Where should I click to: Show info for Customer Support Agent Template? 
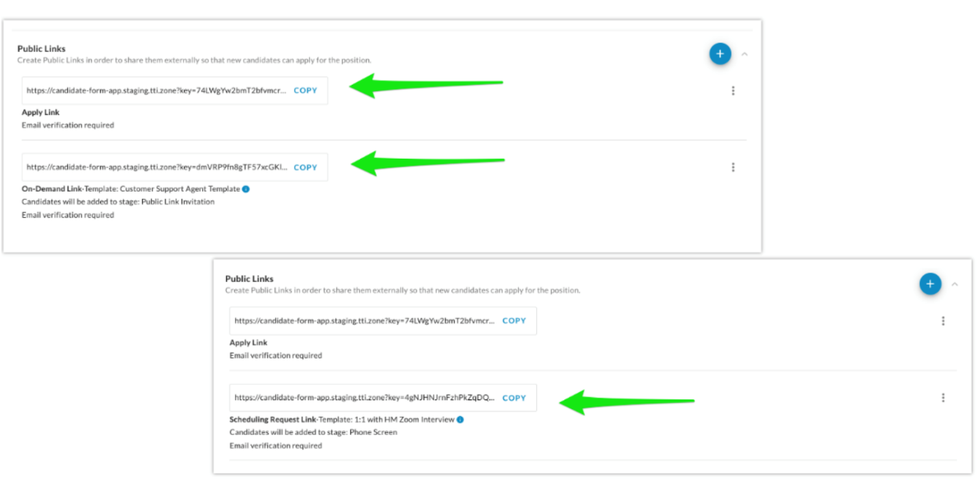point(246,189)
